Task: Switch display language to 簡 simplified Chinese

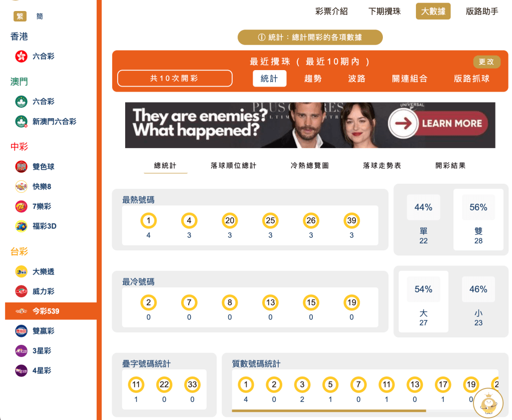Action: point(40,16)
